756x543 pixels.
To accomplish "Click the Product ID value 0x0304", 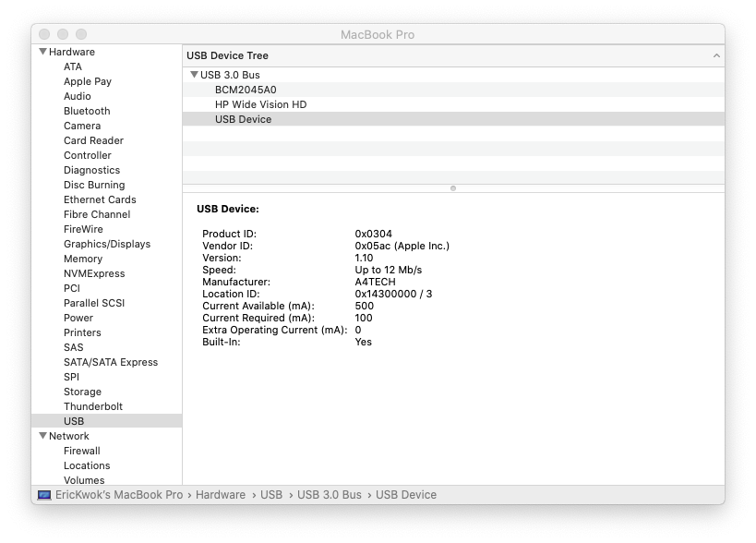I will pyautogui.click(x=373, y=234).
